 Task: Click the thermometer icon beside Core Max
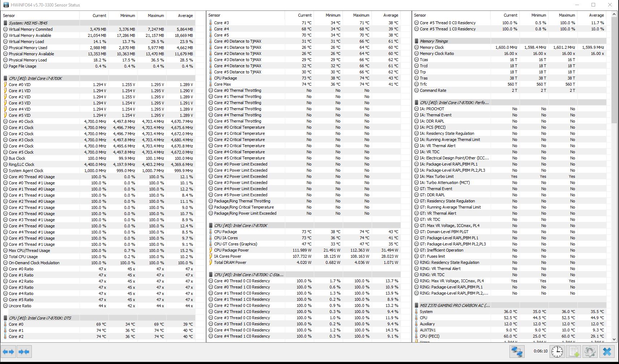tap(211, 84)
